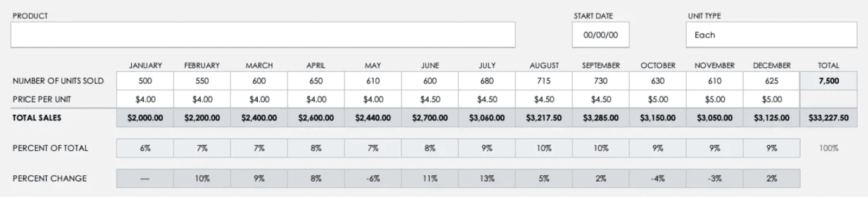Select the Start Date field showing 00/00/00
The image size is (868, 198).
tap(601, 35)
